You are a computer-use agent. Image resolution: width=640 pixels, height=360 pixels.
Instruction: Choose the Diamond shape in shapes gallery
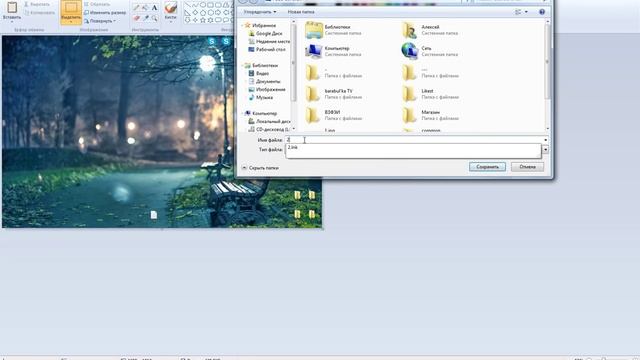195,12
